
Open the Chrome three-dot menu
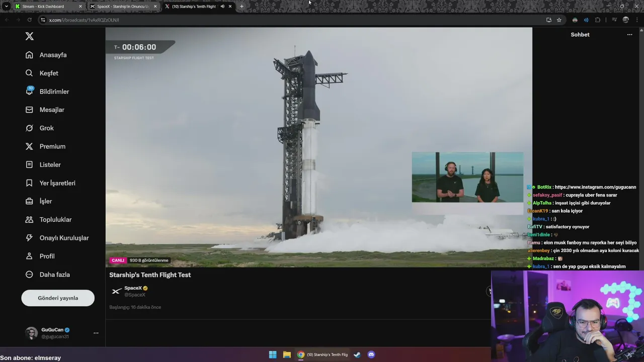tap(637, 20)
